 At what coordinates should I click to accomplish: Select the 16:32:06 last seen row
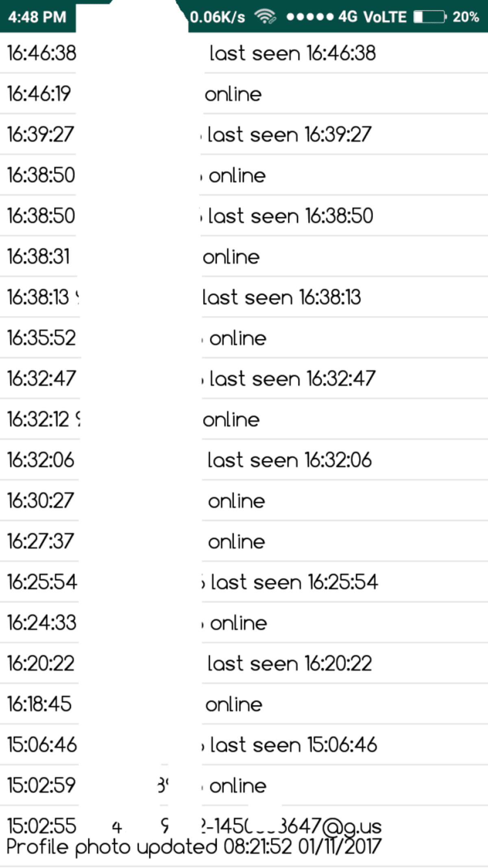[x=289, y=460]
